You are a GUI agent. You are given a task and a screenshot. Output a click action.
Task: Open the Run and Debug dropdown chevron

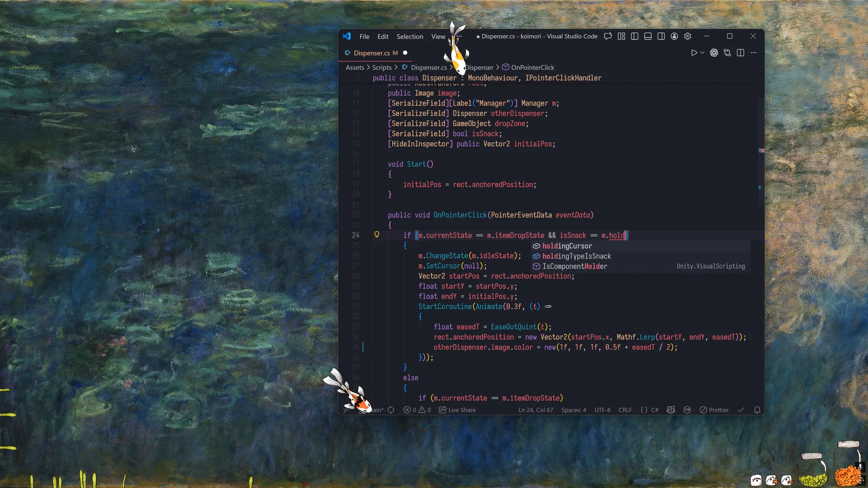[702, 52]
